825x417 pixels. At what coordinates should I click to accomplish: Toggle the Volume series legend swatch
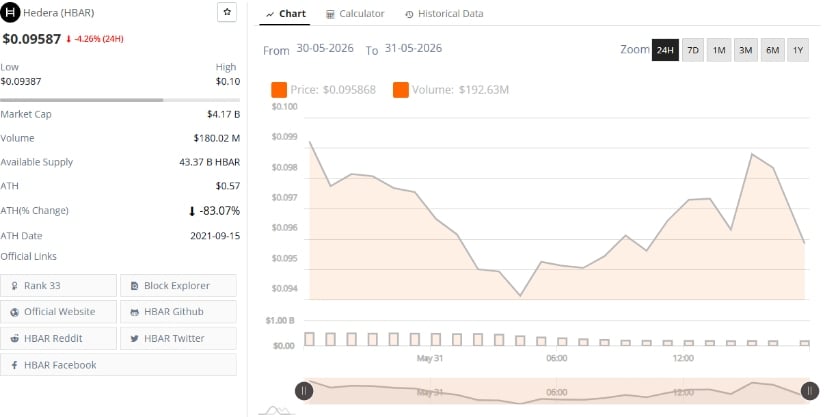[401, 90]
